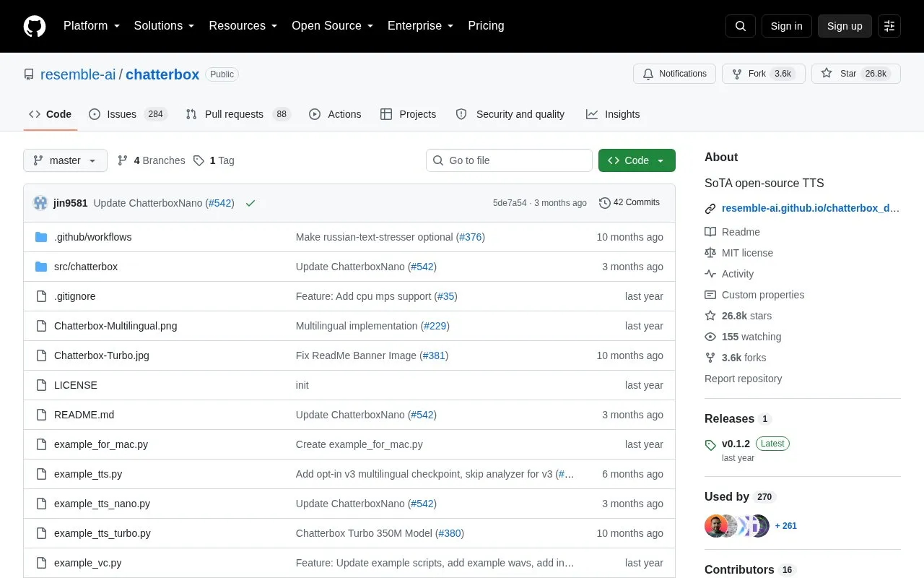Click jin9581's avatar image

click(40, 203)
